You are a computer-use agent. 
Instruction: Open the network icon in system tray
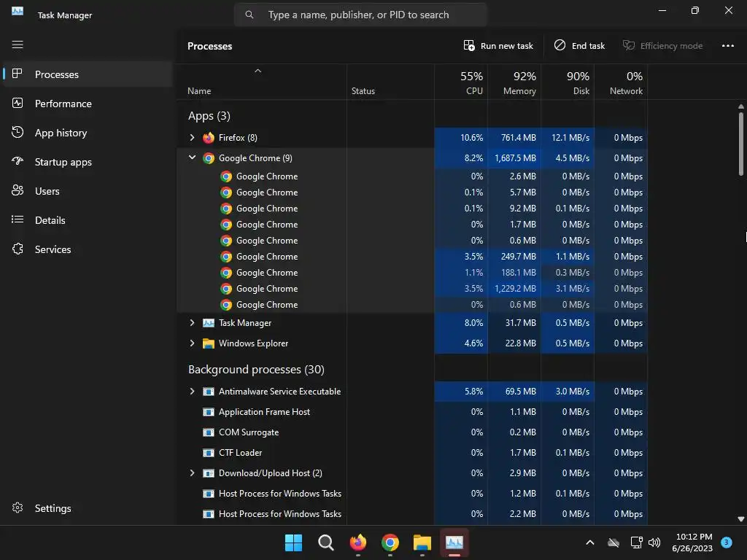tap(636, 542)
